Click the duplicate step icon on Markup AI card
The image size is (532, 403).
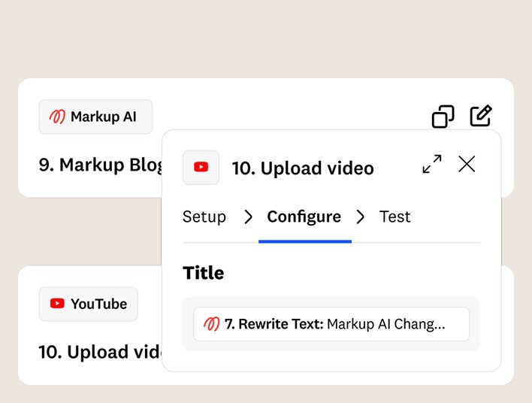click(443, 117)
